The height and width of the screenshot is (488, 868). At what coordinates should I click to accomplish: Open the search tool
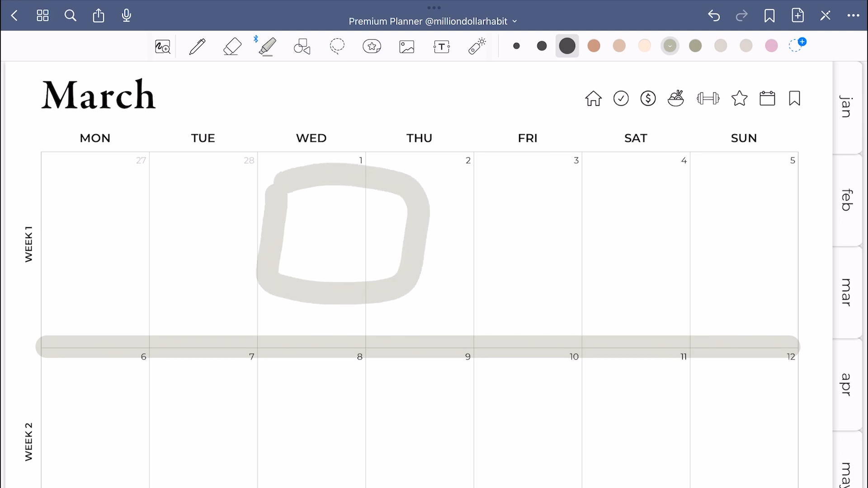70,16
